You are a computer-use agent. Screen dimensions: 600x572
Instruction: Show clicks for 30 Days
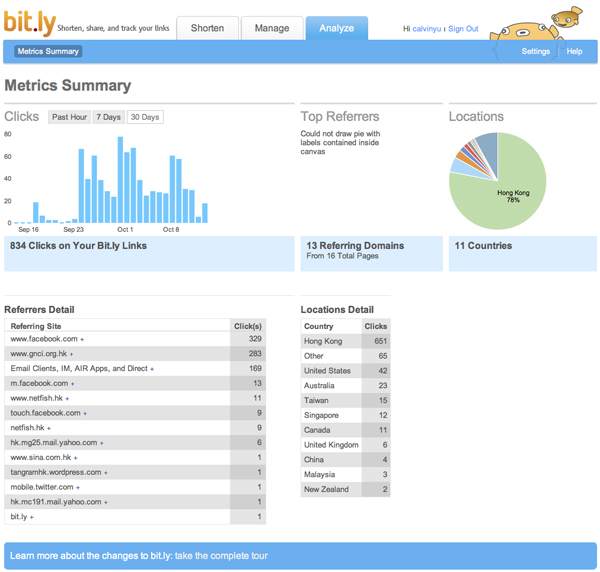145,117
